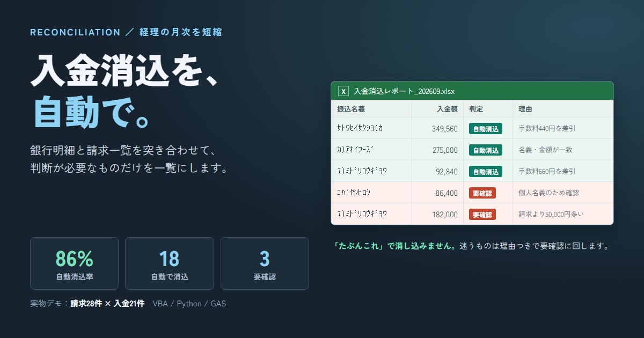
Task: Open the 3 要確認 stat card
Action: tap(265, 263)
